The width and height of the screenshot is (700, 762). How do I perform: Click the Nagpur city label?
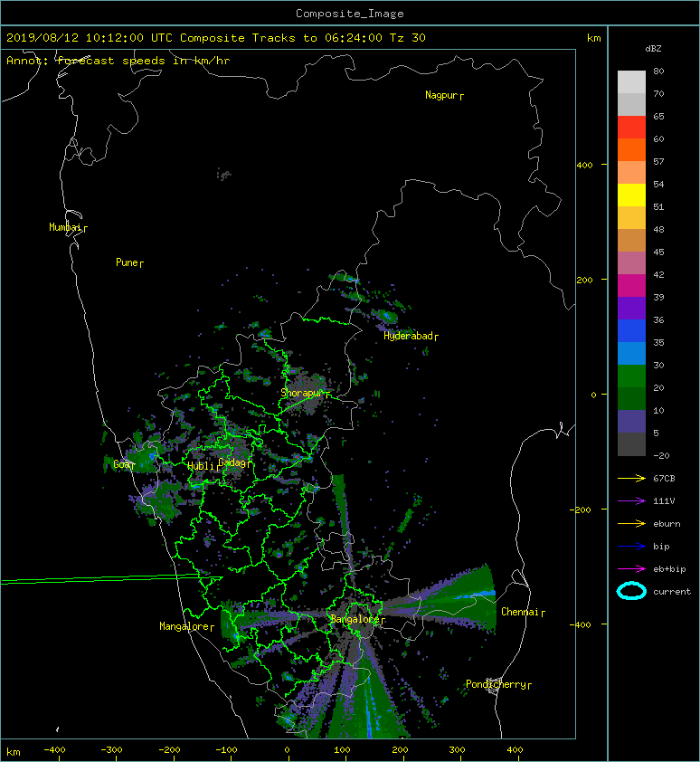point(441,95)
